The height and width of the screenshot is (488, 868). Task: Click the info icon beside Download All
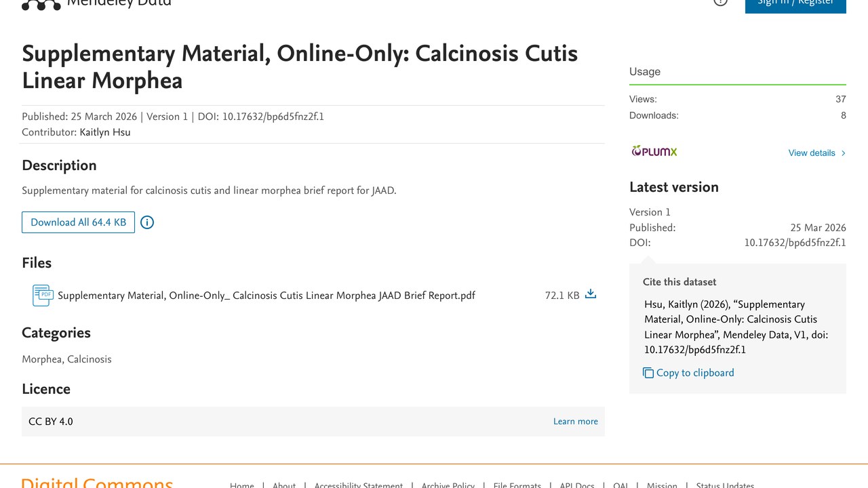coord(147,222)
